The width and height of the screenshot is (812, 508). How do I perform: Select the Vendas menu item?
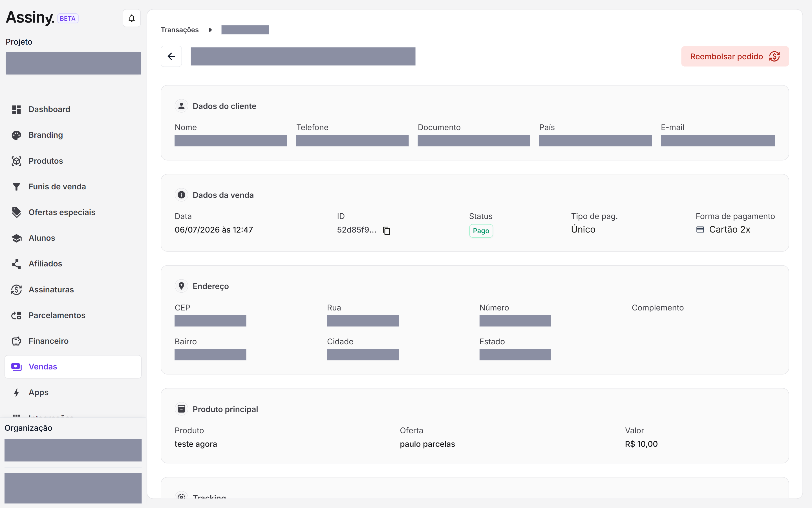[x=73, y=367]
